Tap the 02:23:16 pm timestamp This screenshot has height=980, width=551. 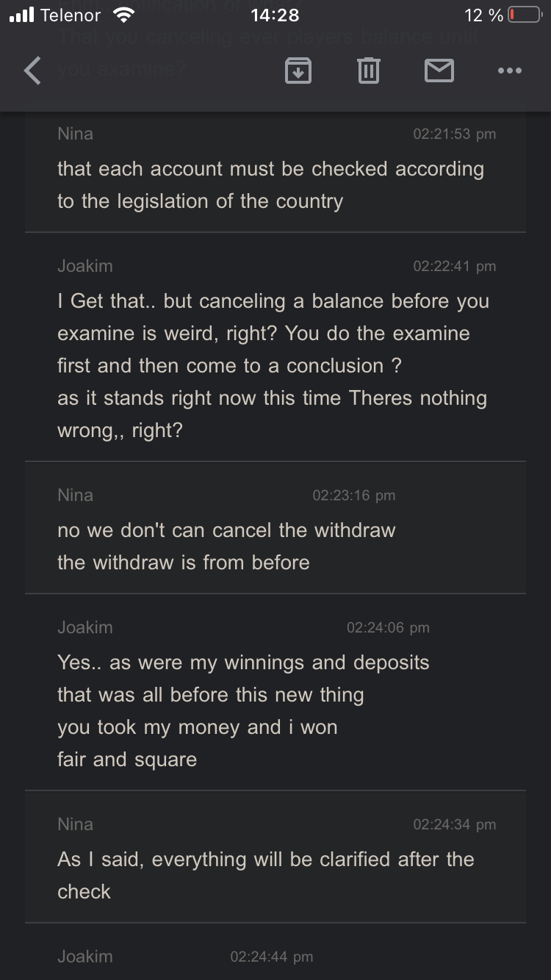(353, 495)
